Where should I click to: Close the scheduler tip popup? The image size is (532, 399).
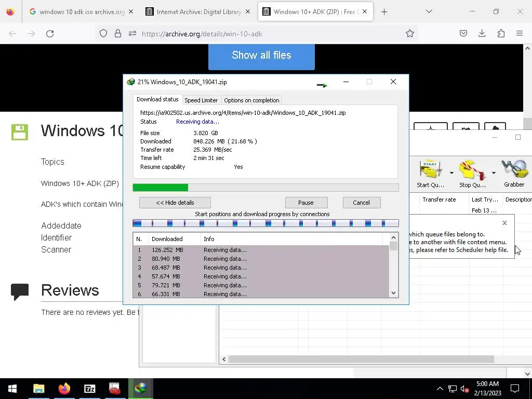coord(504,223)
